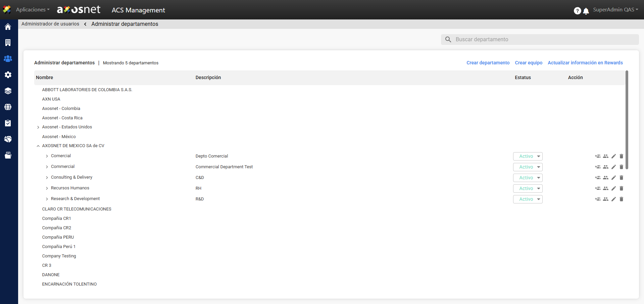Click the Crear departamento link

click(488, 63)
